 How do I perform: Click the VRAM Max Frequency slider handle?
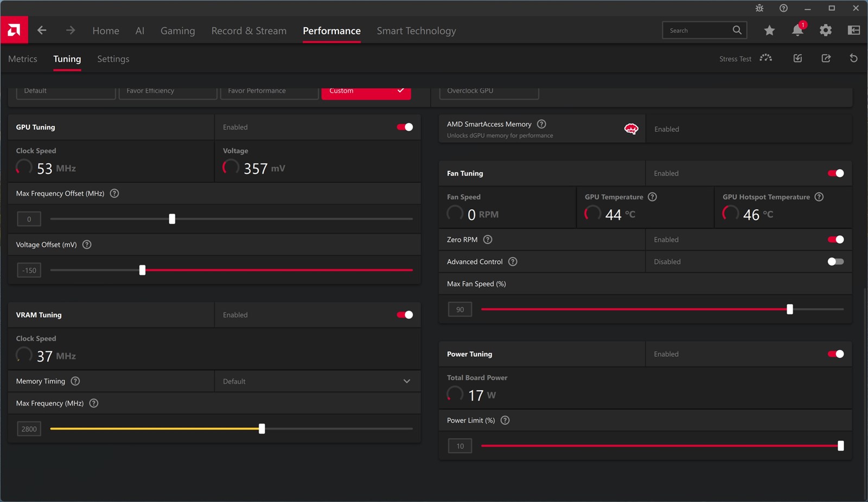click(x=262, y=429)
